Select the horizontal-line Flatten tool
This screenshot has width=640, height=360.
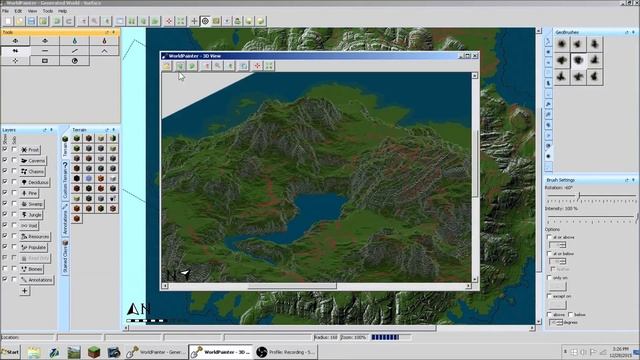(x=45, y=51)
